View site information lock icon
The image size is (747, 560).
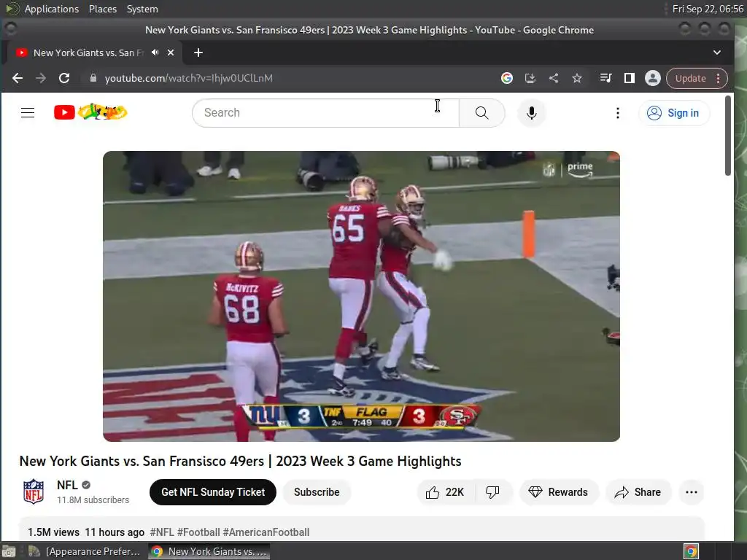pyautogui.click(x=93, y=78)
